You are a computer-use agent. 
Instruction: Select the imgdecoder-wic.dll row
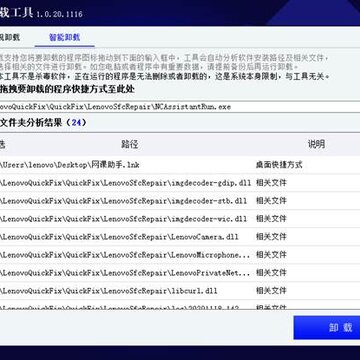180,219
